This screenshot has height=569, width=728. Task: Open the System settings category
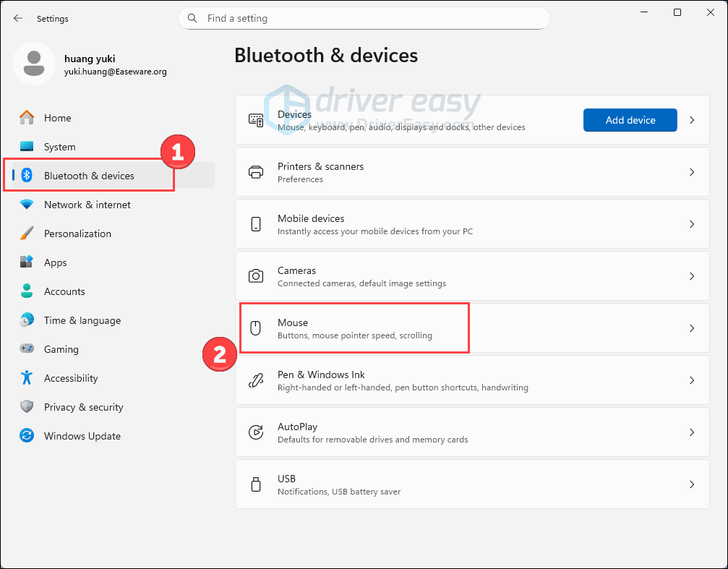click(59, 147)
